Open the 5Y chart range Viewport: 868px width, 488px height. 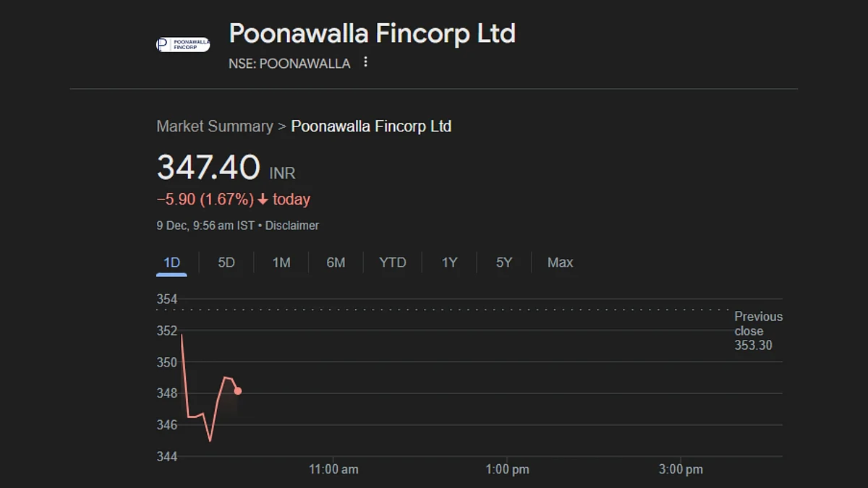[x=504, y=262]
